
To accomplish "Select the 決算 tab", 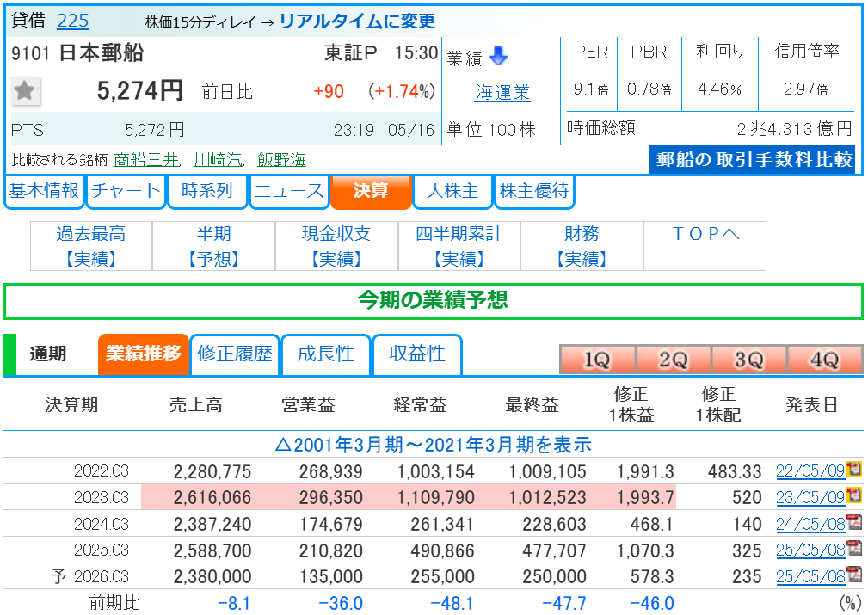I will pos(371,192).
